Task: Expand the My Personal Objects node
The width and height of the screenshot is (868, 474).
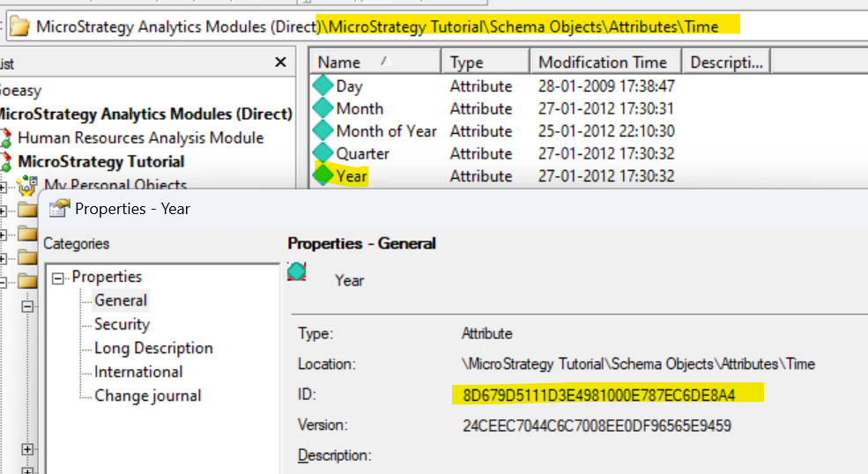Action: [x=4, y=186]
